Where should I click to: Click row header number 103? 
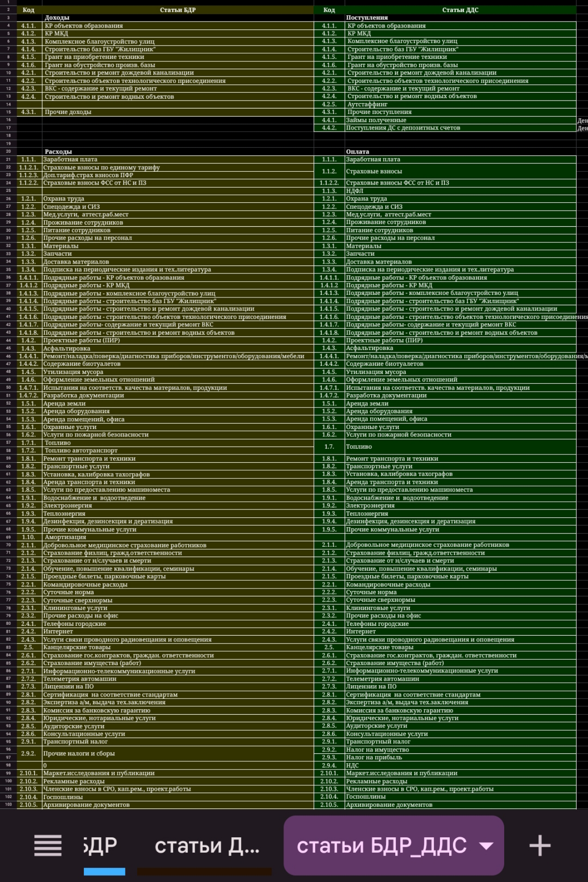click(8, 804)
